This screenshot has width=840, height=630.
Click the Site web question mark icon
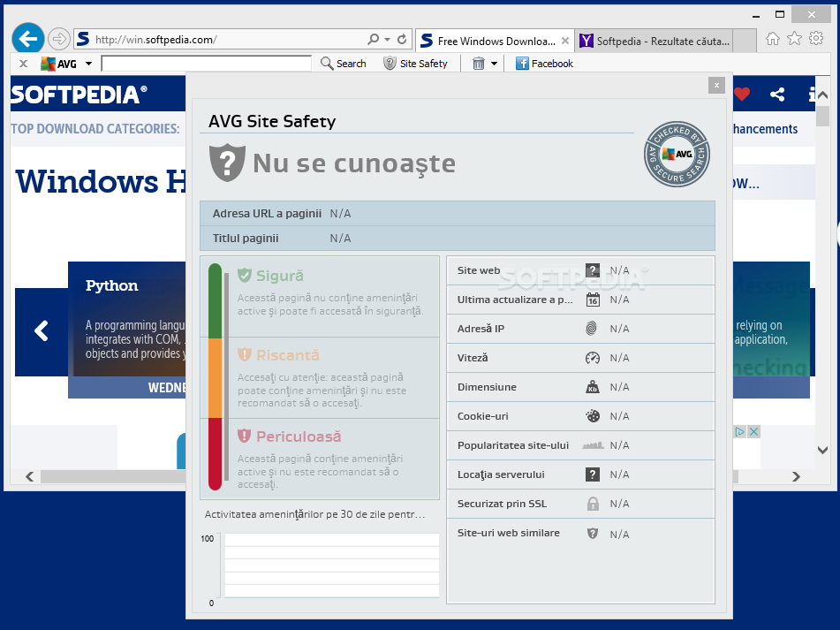[x=593, y=270]
